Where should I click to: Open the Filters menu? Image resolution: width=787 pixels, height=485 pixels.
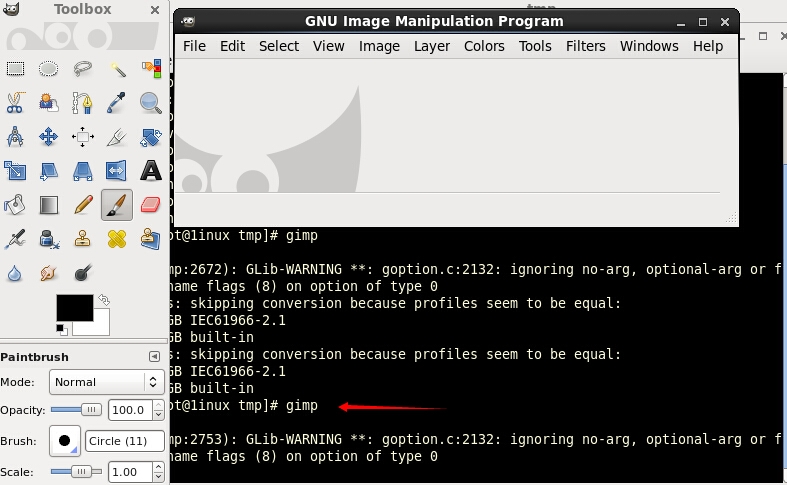click(x=586, y=46)
